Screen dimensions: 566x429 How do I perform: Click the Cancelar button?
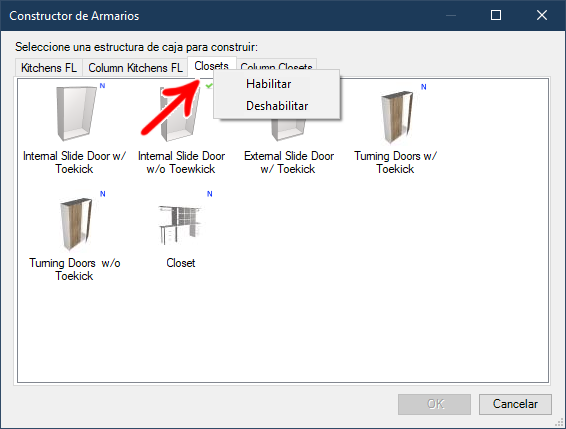click(515, 404)
